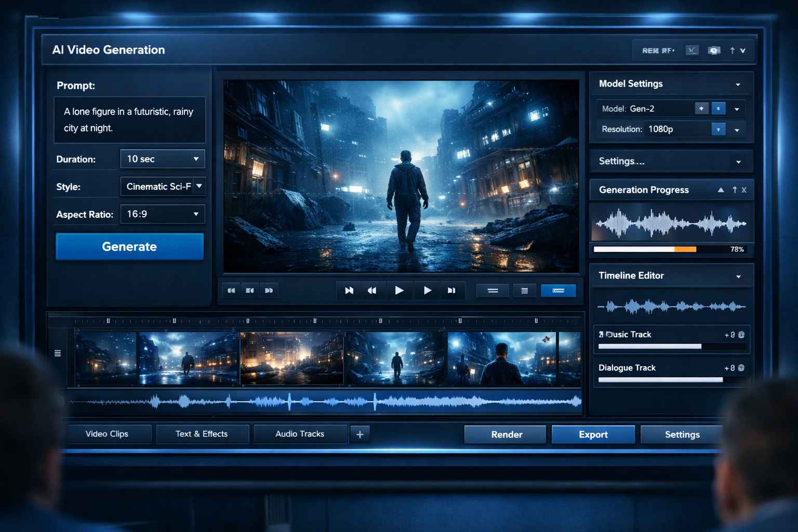798x532 pixels.
Task: Toggle the blue highlighted view button under preview
Action: pos(558,290)
